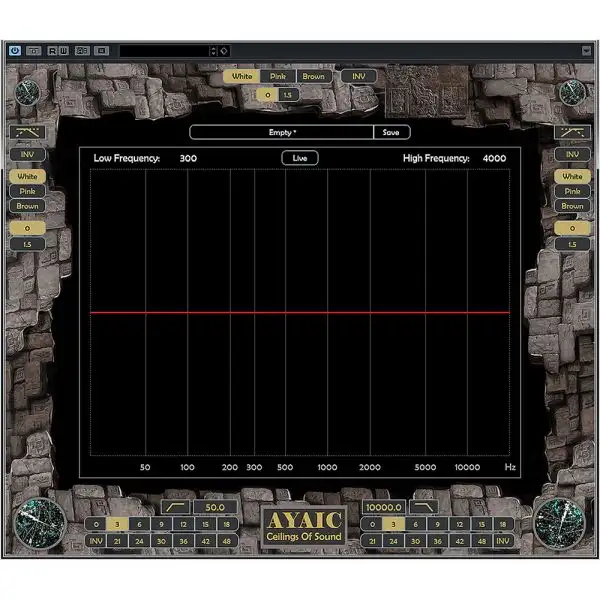
Task: Click the red response line on graph
Action: pos(300,313)
